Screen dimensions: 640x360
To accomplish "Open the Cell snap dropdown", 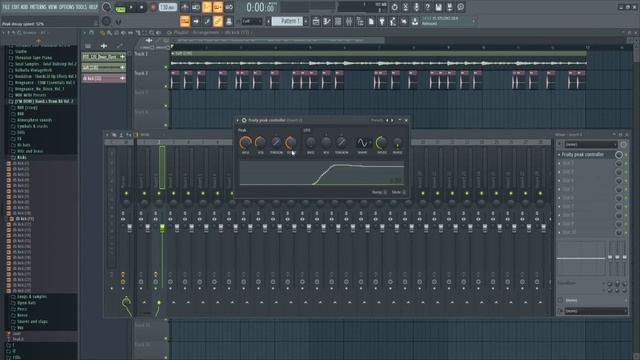I will coord(252,21).
